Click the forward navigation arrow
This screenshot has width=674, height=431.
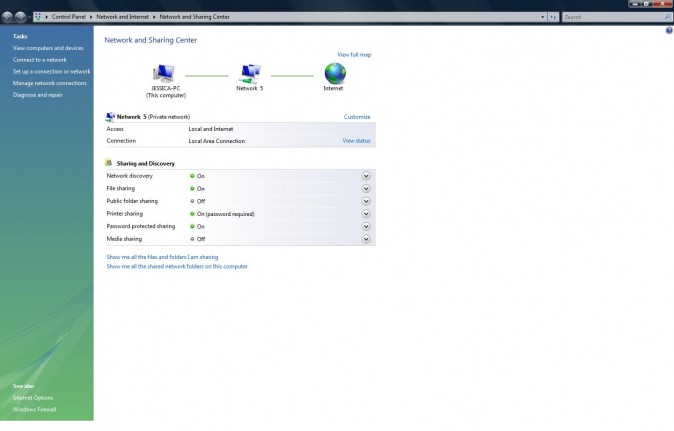pos(21,17)
